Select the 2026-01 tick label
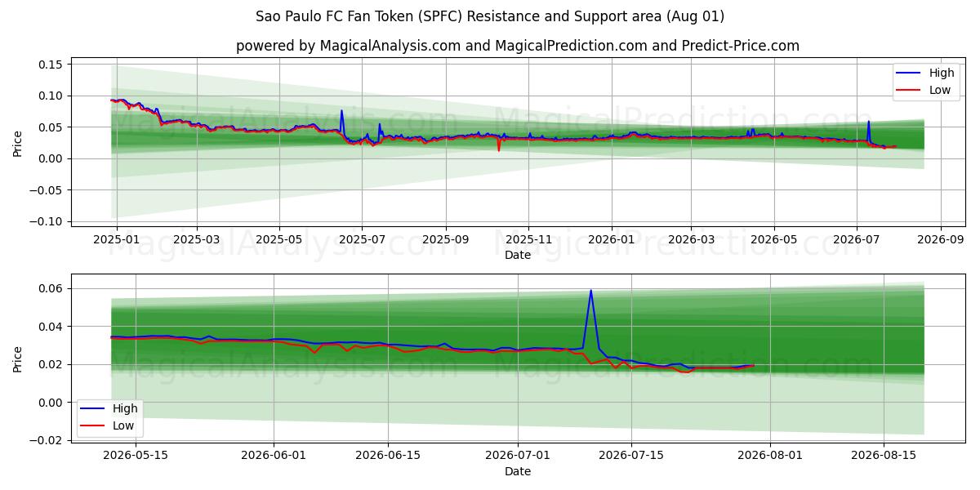 point(611,239)
